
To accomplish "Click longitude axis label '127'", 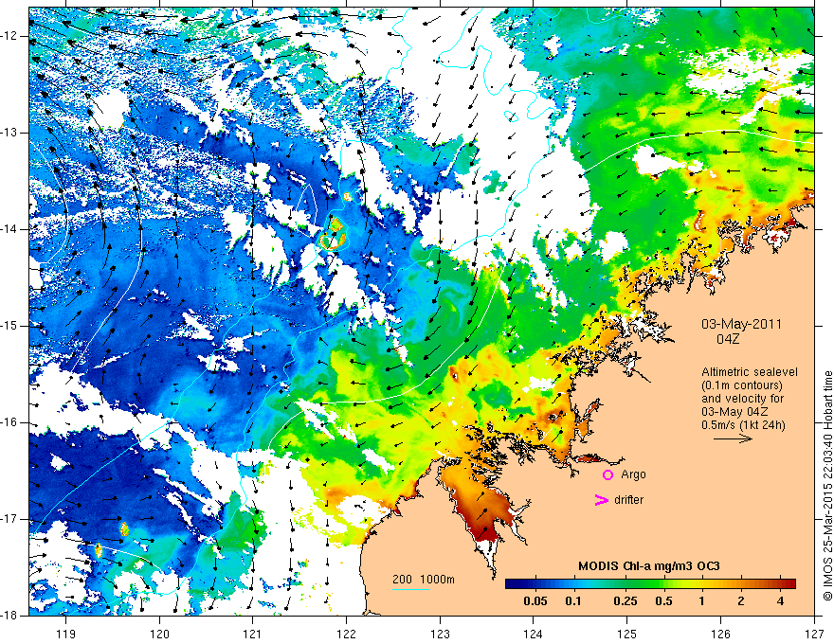I will pyautogui.click(x=814, y=634).
